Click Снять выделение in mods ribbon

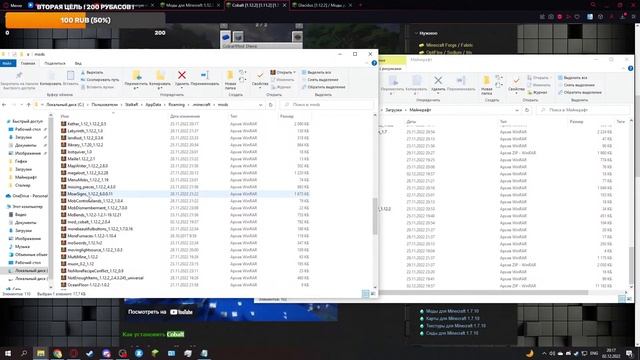click(x=320, y=80)
